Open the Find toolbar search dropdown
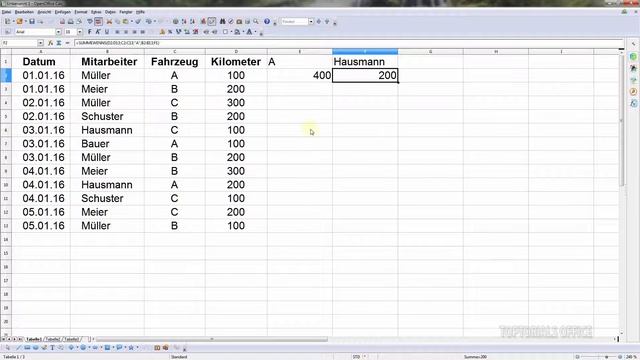The image size is (640, 360). click(x=311, y=21)
